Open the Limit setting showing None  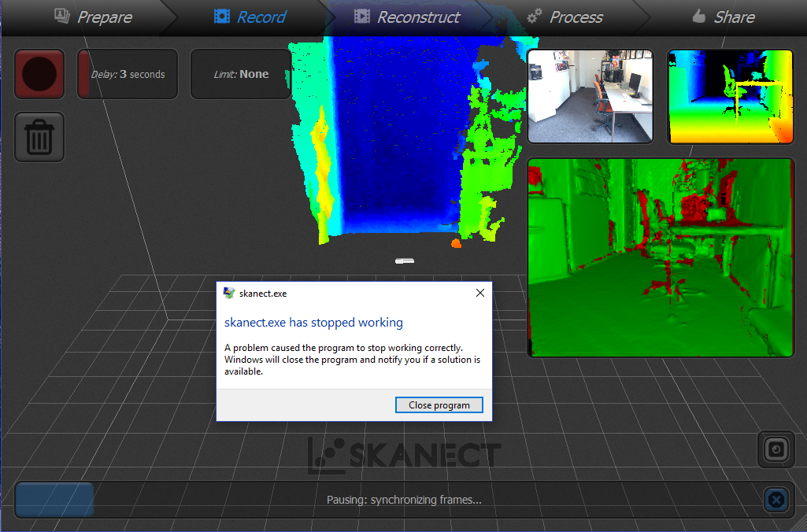[240, 73]
